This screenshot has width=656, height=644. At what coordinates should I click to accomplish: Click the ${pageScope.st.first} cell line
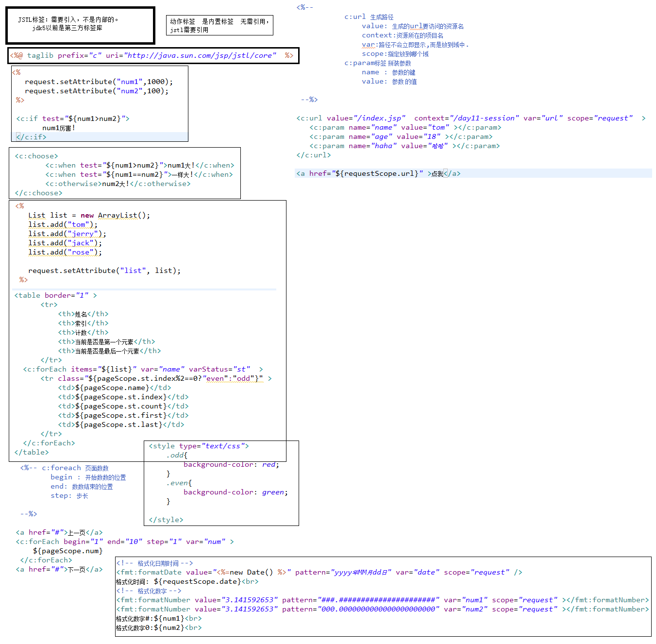[x=123, y=415]
